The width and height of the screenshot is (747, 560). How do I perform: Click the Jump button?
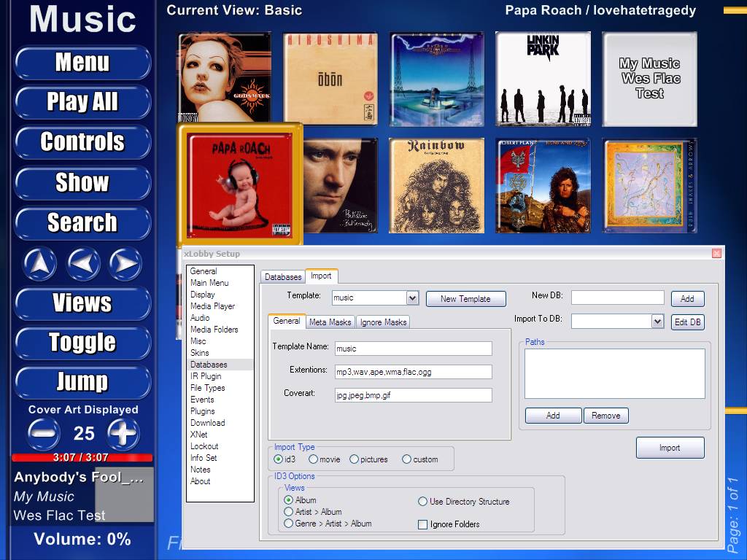click(82, 382)
